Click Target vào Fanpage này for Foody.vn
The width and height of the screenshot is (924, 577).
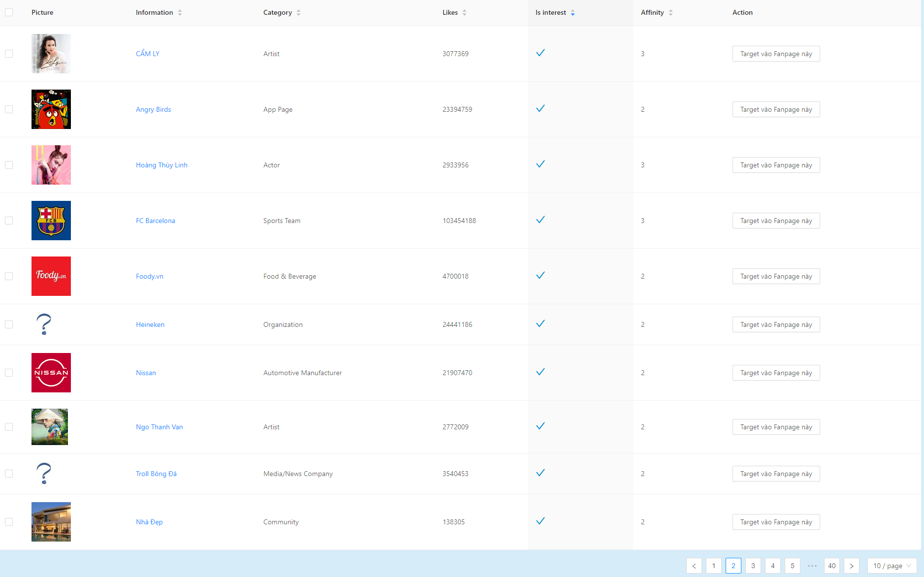(x=776, y=276)
